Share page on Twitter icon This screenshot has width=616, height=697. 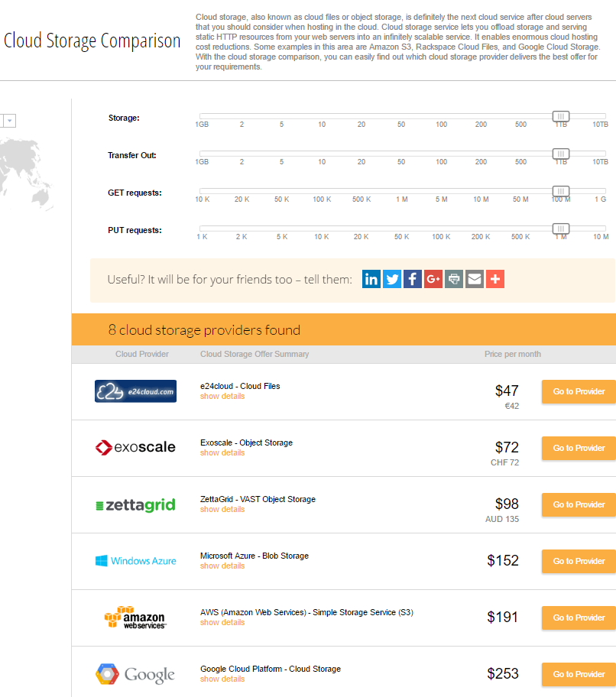coord(392,279)
